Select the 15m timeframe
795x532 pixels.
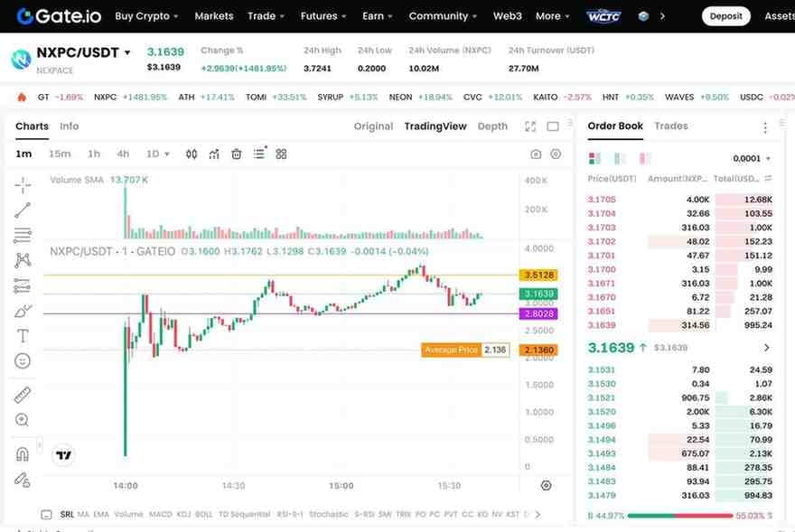click(60, 154)
